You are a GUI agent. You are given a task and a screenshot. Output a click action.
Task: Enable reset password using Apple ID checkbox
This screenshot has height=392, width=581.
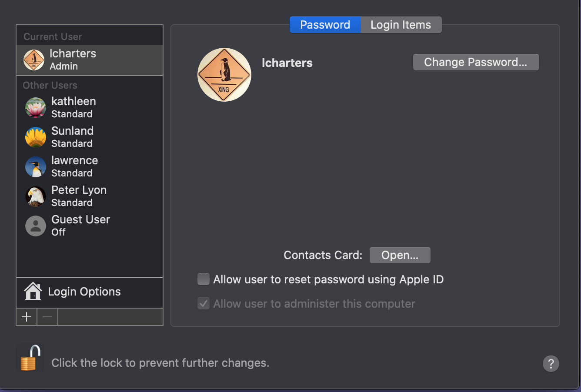[x=204, y=279]
